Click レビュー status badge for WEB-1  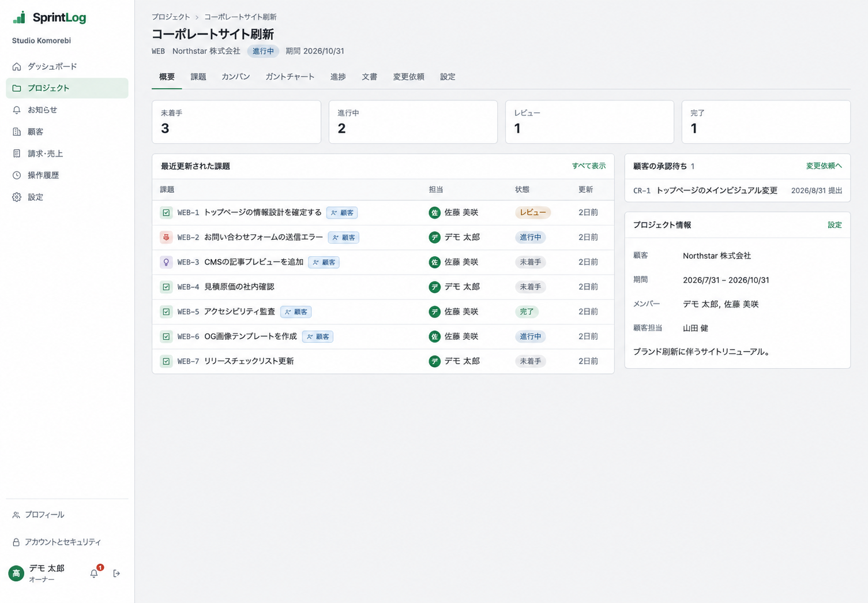pyautogui.click(x=532, y=212)
